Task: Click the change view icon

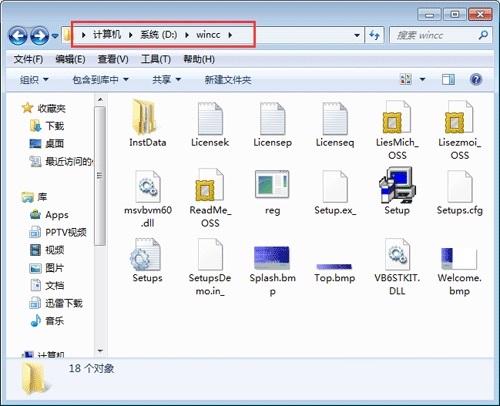Action: 406,79
